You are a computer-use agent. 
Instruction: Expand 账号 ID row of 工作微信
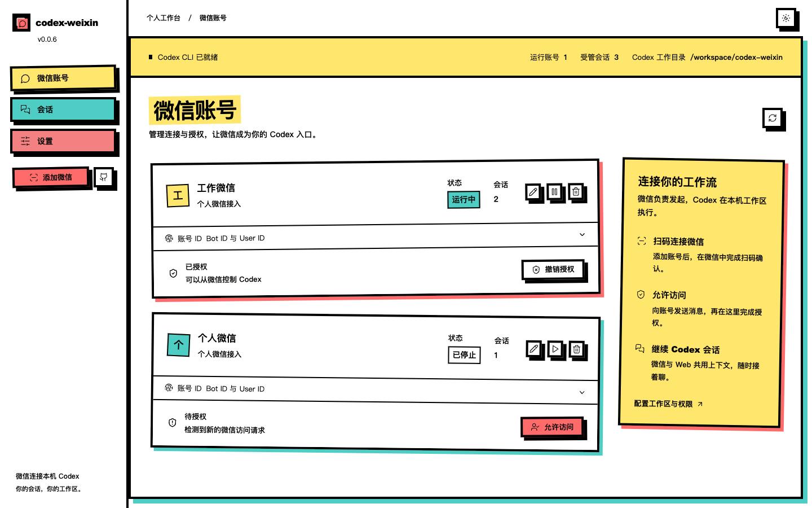(375, 237)
